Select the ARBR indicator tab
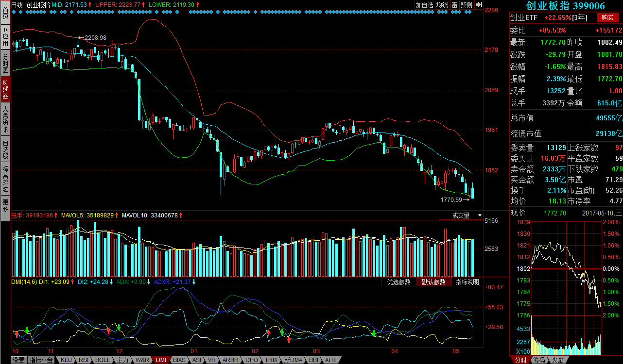 tap(230, 360)
